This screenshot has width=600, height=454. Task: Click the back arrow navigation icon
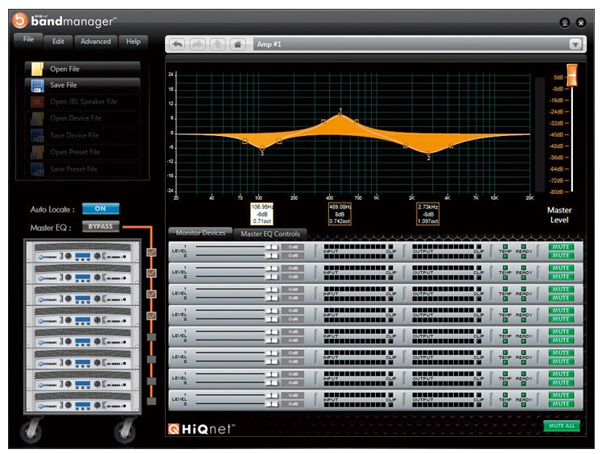(x=178, y=44)
